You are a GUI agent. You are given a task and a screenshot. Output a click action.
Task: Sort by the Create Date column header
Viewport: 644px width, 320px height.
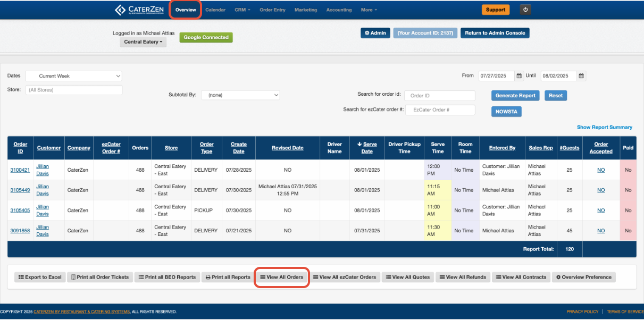point(239,148)
